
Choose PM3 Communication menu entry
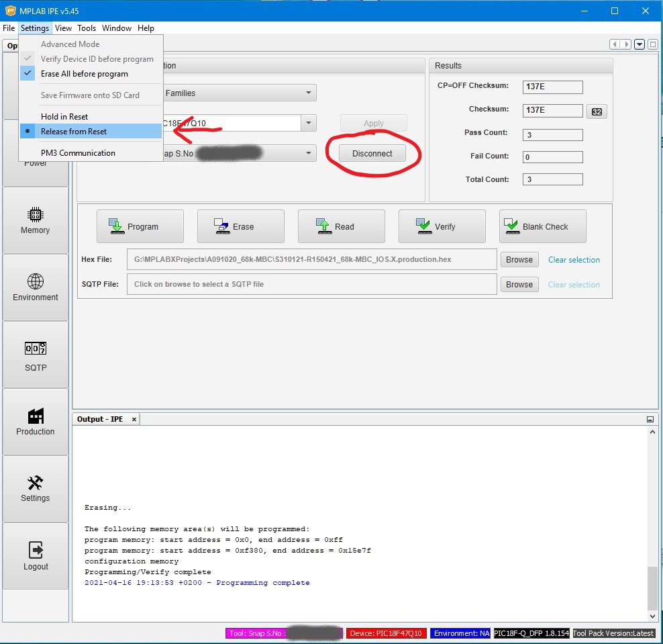coord(91,152)
